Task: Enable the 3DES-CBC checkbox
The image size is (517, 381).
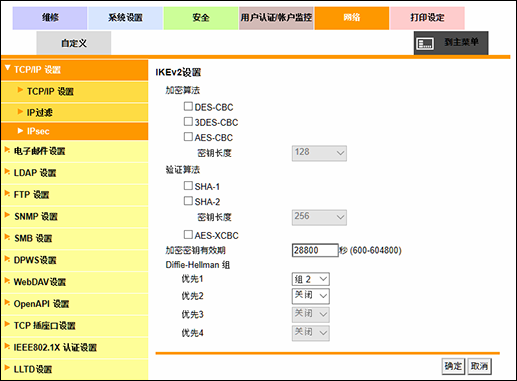Action: click(x=188, y=121)
